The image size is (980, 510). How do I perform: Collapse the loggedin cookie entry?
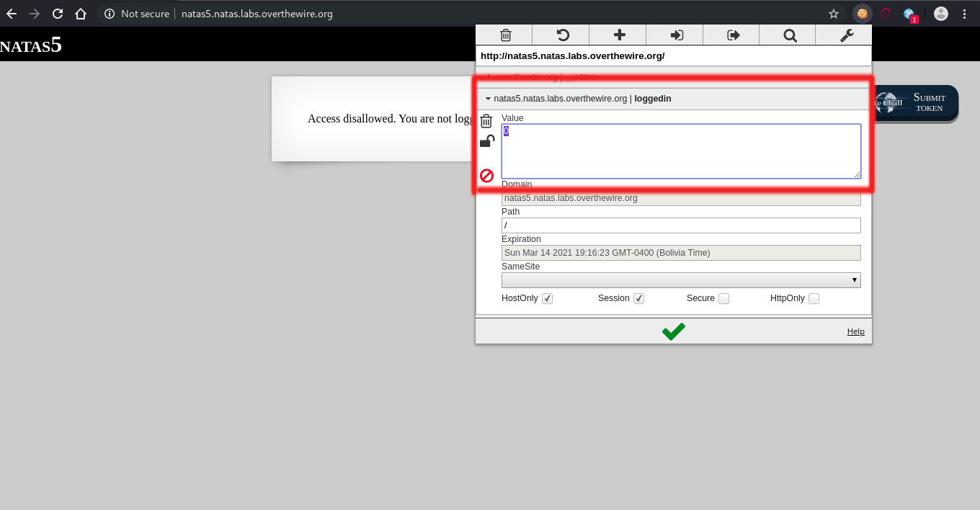[x=488, y=99]
